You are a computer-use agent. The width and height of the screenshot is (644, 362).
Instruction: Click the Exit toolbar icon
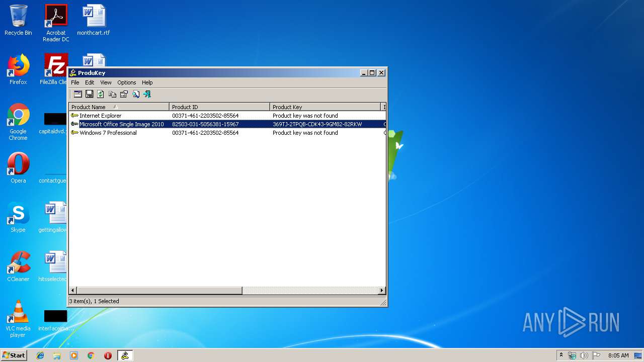tap(147, 94)
